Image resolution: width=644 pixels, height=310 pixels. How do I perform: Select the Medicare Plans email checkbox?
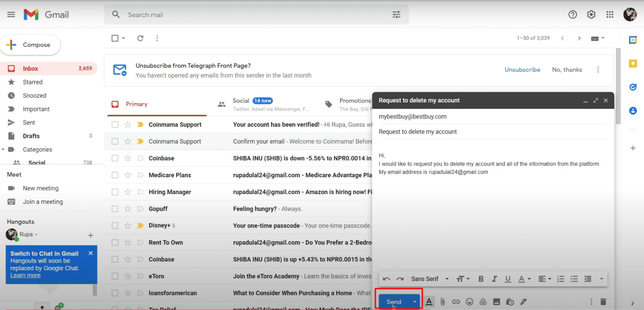click(x=115, y=175)
